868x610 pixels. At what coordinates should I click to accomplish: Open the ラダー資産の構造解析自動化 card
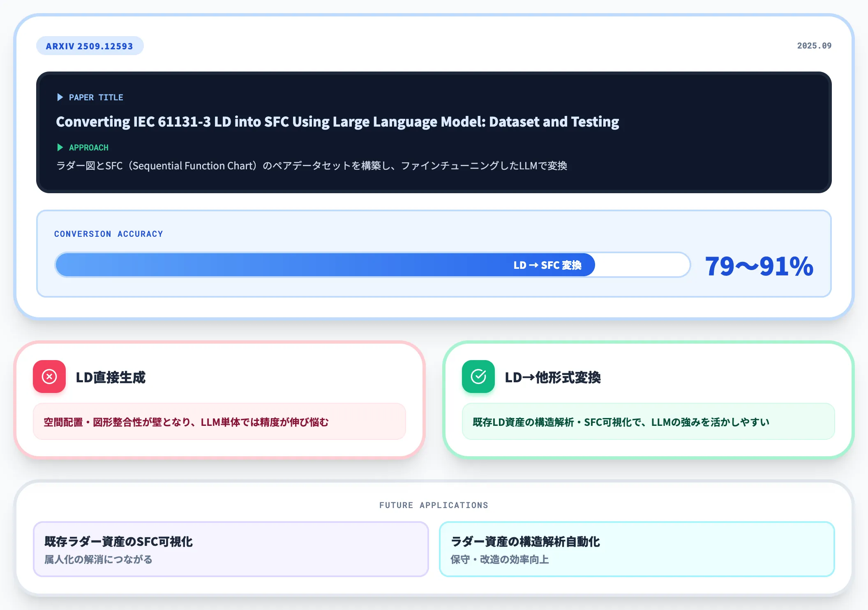(637, 549)
